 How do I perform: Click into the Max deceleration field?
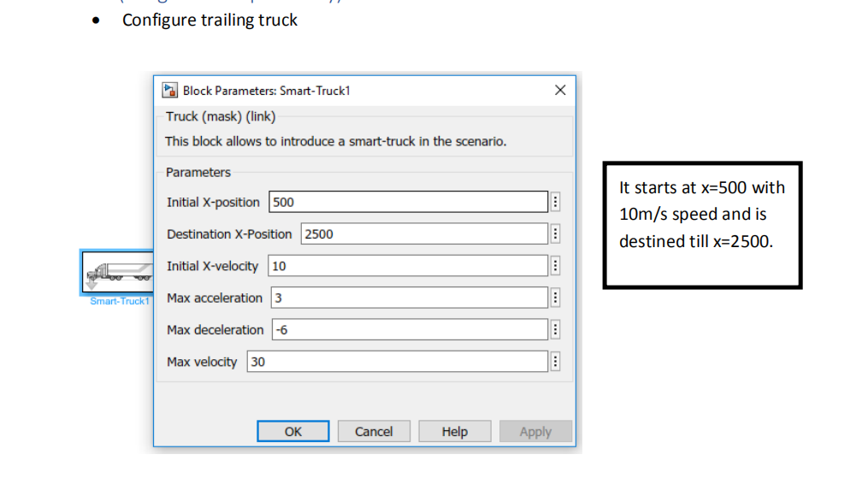[x=410, y=330]
